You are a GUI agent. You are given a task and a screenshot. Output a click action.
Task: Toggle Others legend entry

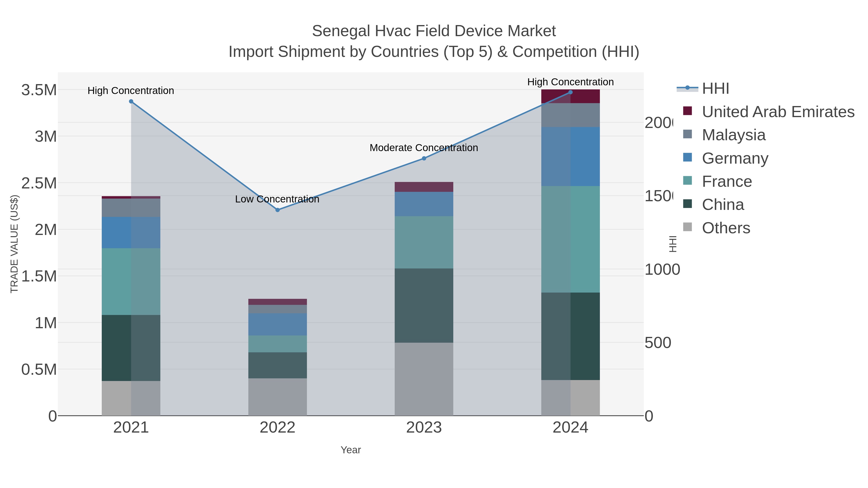tap(716, 228)
